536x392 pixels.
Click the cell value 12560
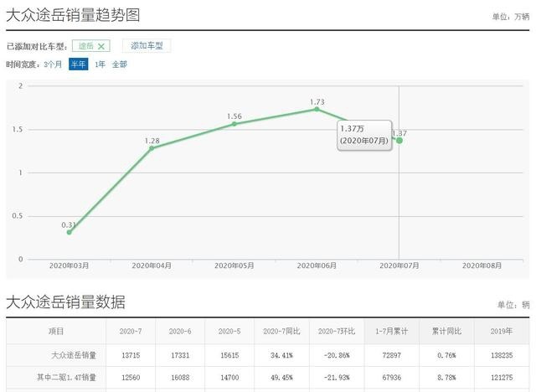(131, 377)
